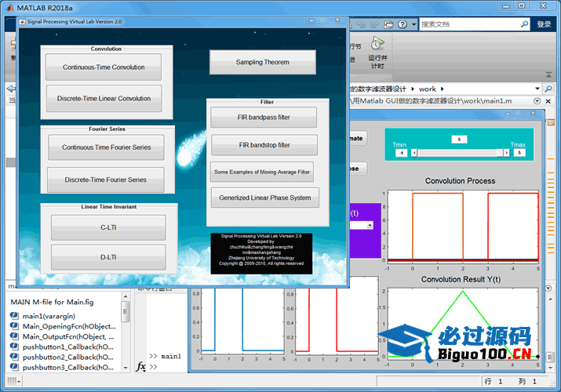Click function icon beside pushbutton2_Callback
Viewport: 561px width, 392px height.
click(14, 357)
